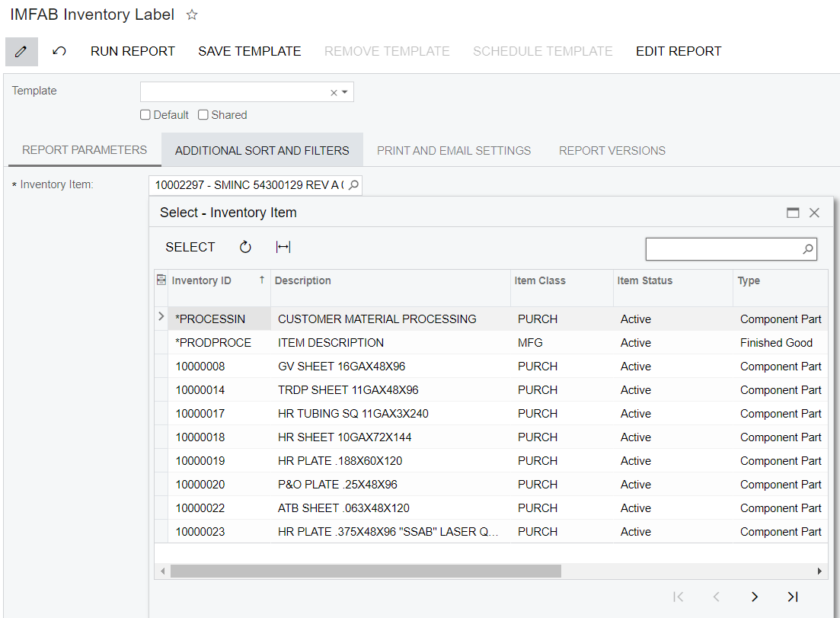The height and width of the screenshot is (618, 840).
Task: Go to first page of inventory items
Action: click(x=679, y=597)
